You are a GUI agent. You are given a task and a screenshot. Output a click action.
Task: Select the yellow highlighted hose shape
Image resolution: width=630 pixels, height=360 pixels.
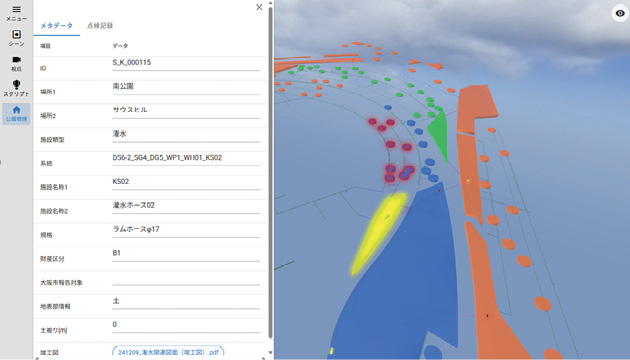coord(377,233)
